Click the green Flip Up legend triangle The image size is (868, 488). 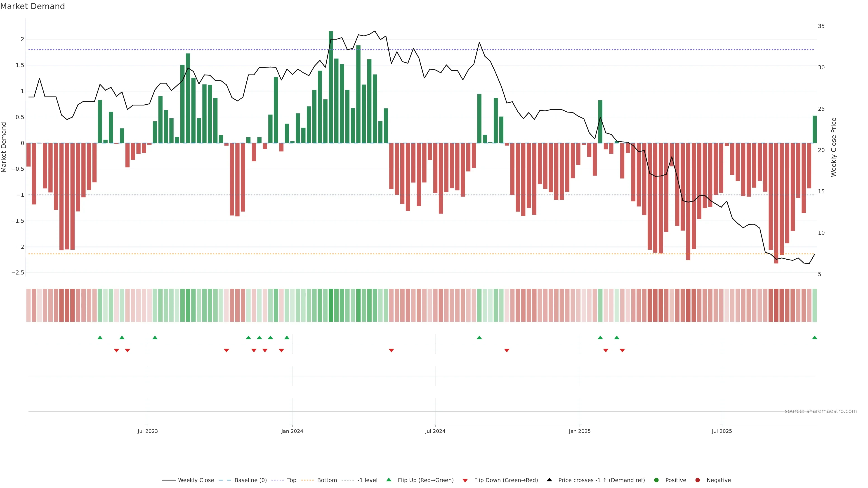pyautogui.click(x=389, y=480)
